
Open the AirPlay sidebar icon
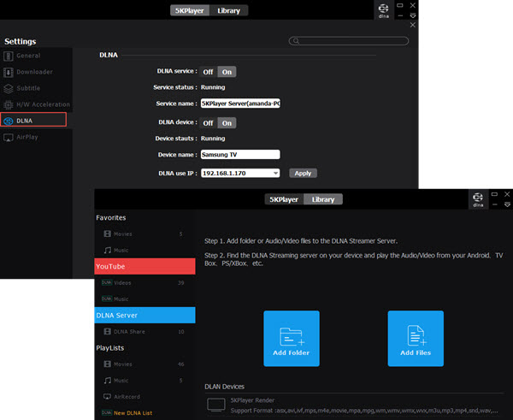point(9,138)
